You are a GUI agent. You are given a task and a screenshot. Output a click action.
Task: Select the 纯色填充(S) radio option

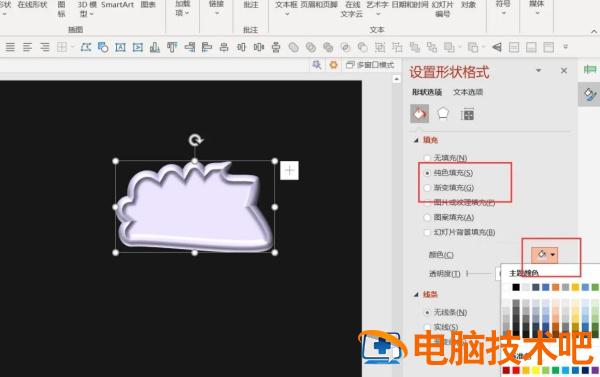(427, 173)
